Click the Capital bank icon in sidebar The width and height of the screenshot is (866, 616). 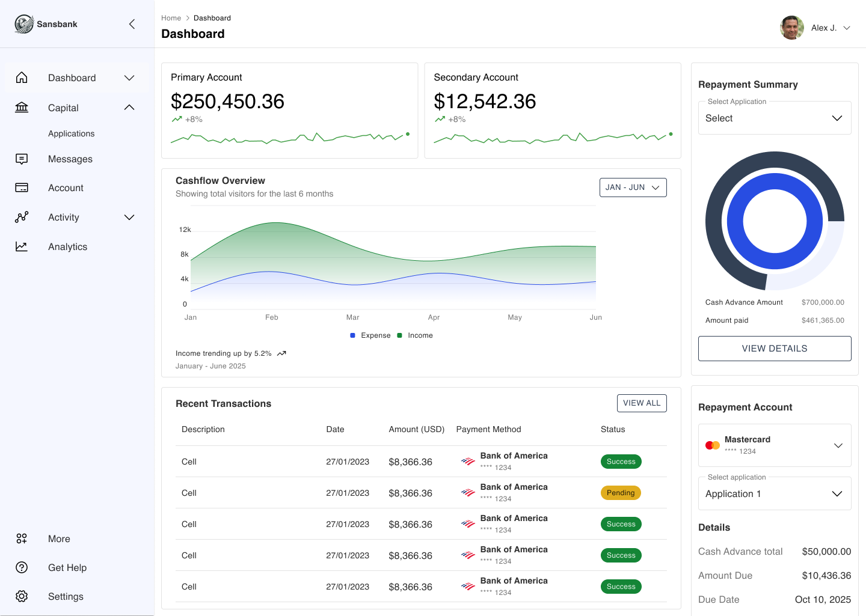[22, 108]
